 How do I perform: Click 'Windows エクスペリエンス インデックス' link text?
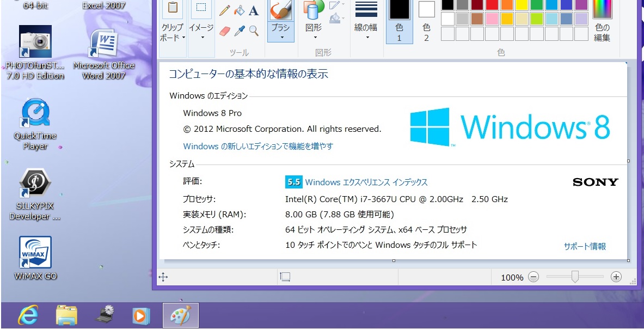[x=366, y=182]
